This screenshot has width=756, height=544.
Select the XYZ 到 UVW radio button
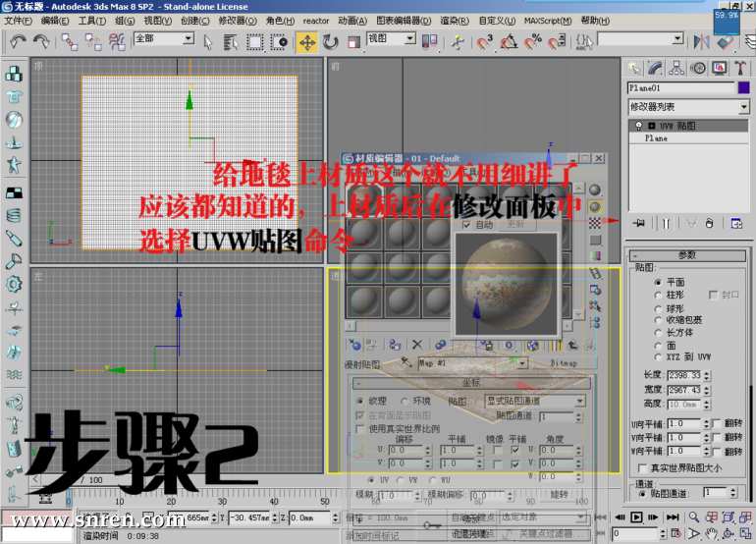658,357
